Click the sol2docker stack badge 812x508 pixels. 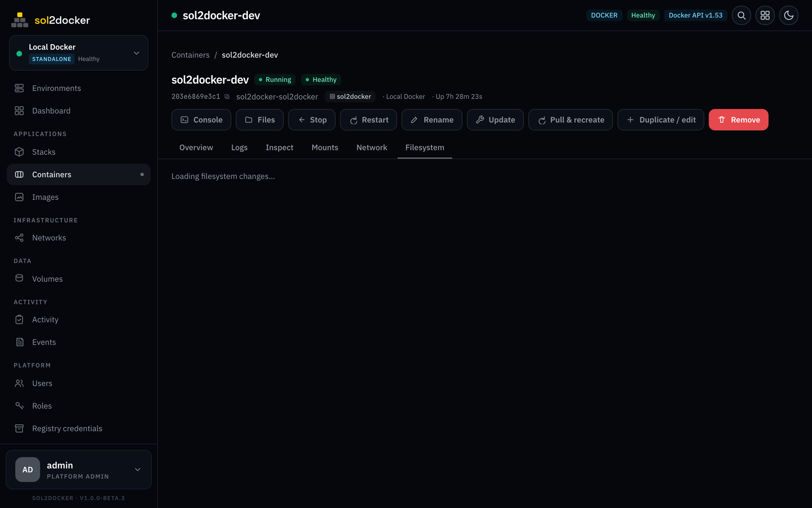coord(350,96)
